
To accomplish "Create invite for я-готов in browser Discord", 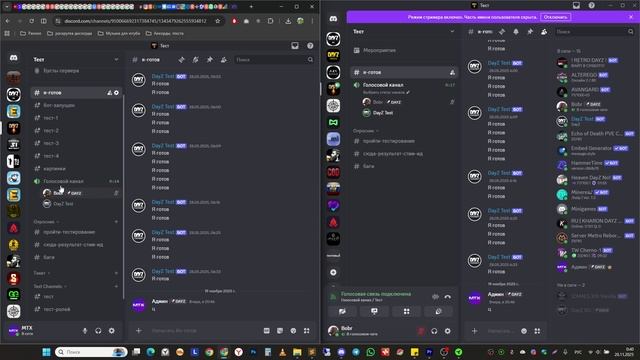I will click(x=109, y=93).
